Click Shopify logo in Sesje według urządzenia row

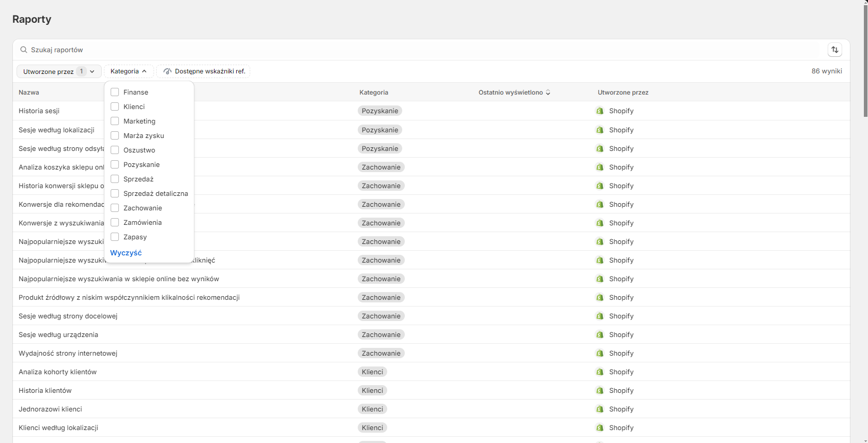(600, 334)
